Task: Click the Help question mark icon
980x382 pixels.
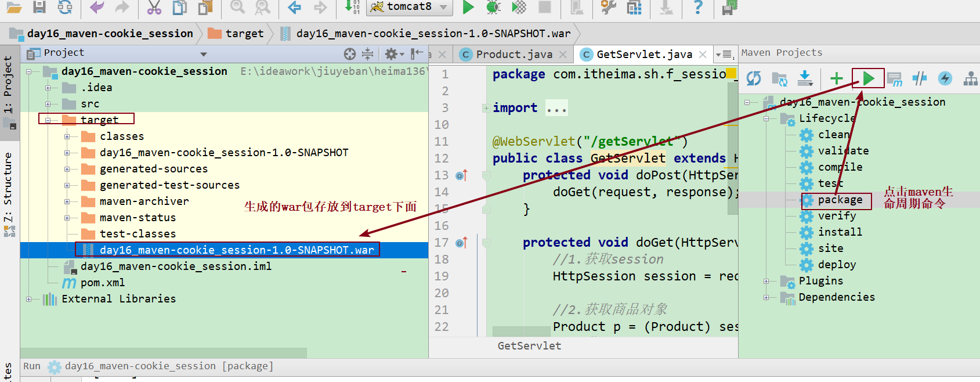Action: coord(698,7)
